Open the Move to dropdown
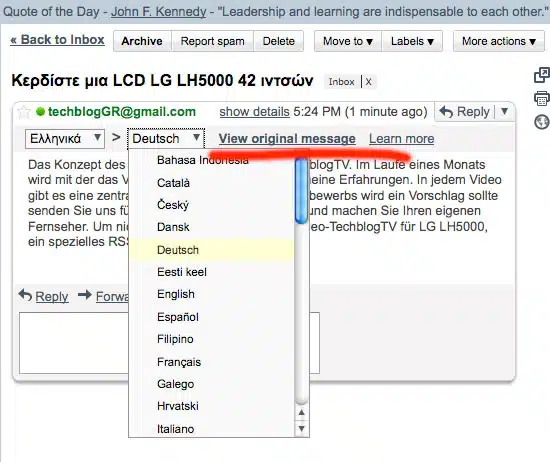550x462 pixels. (x=348, y=41)
